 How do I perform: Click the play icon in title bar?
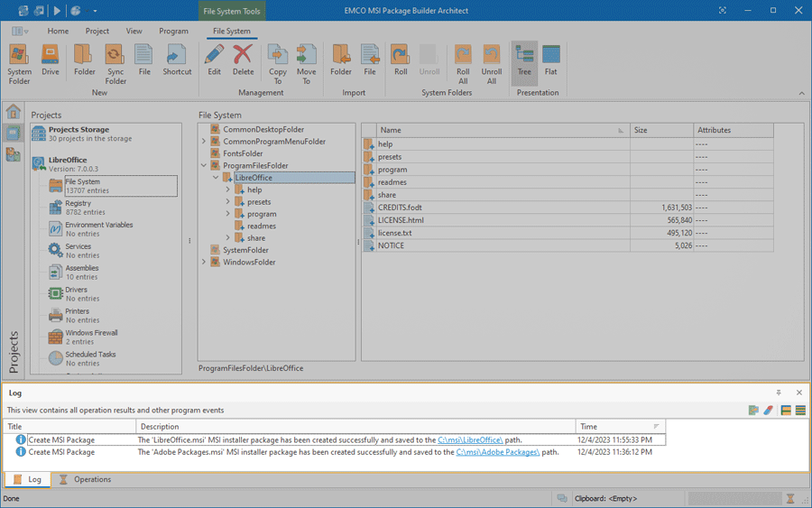pyautogui.click(x=57, y=10)
